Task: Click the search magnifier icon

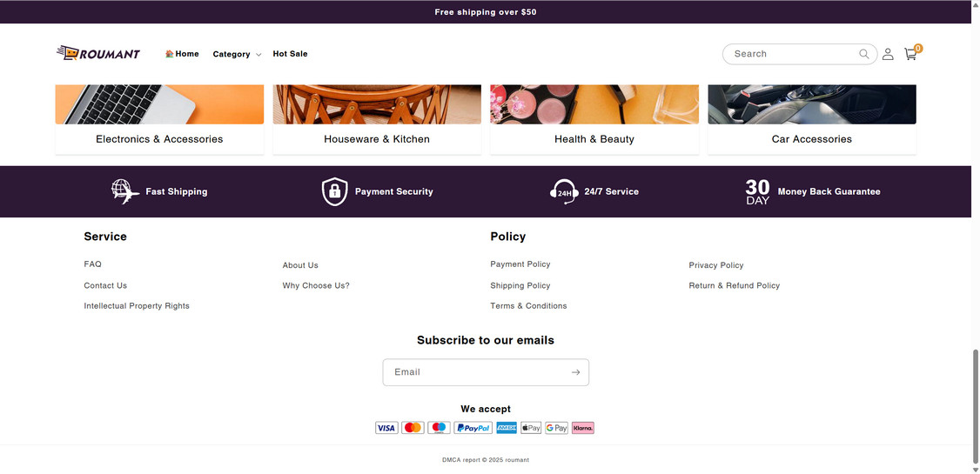Action: tap(864, 54)
